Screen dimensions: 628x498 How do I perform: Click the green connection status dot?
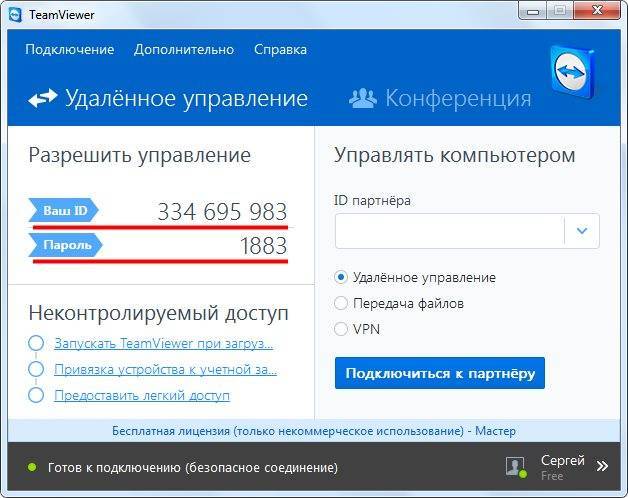(x=32, y=467)
